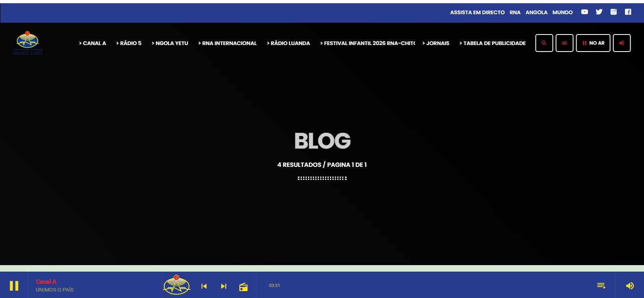644x298 pixels.
Task: Open the Instagram social icon
Action: 614,12
